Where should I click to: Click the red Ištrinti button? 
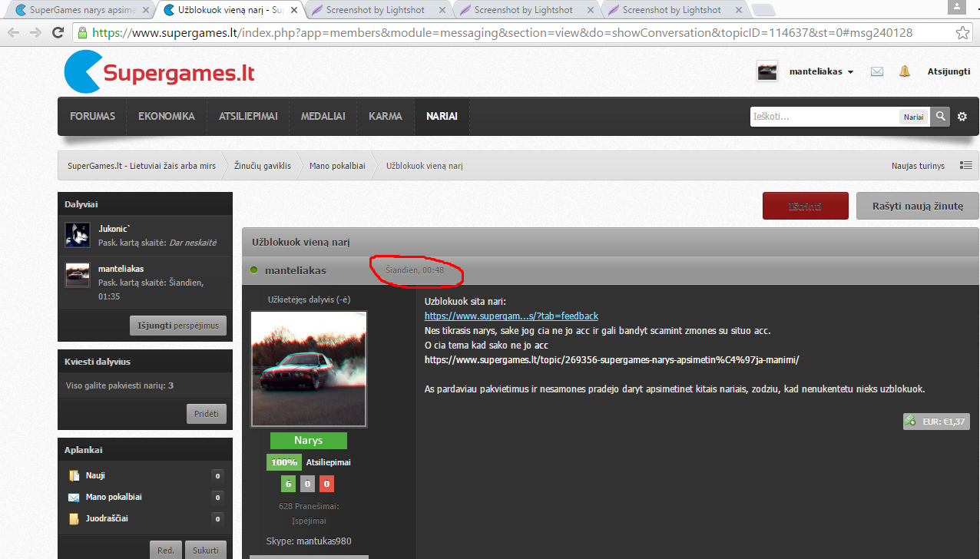pyautogui.click(x=806, y=206)
